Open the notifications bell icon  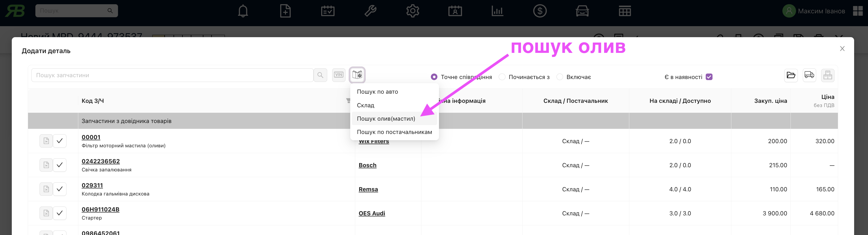click(x=243, y=11)
